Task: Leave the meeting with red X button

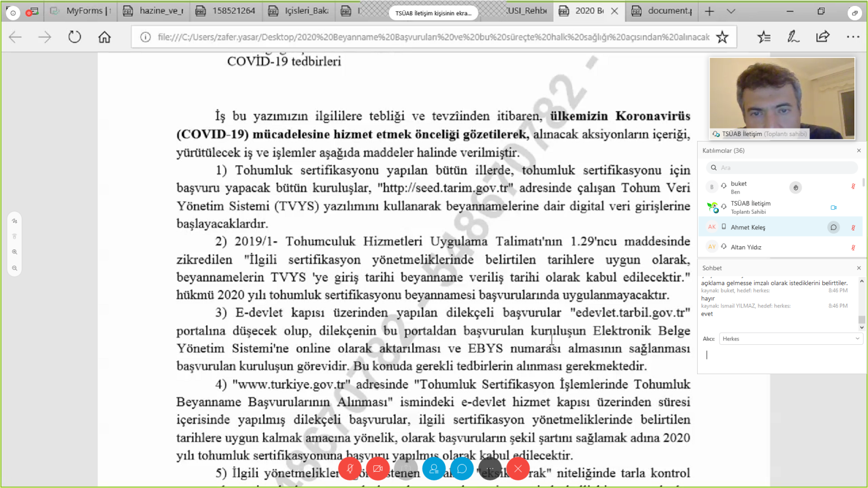Action: tap(518, 468)
